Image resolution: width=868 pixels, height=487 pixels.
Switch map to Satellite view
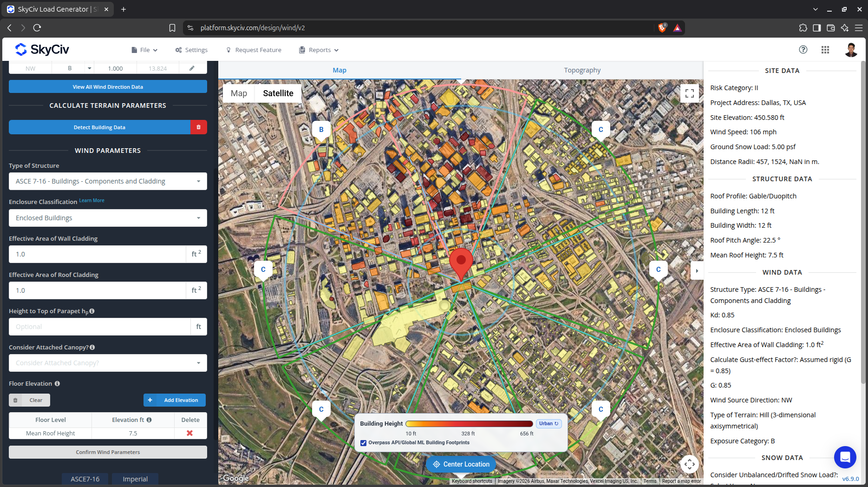pos(278,93)
